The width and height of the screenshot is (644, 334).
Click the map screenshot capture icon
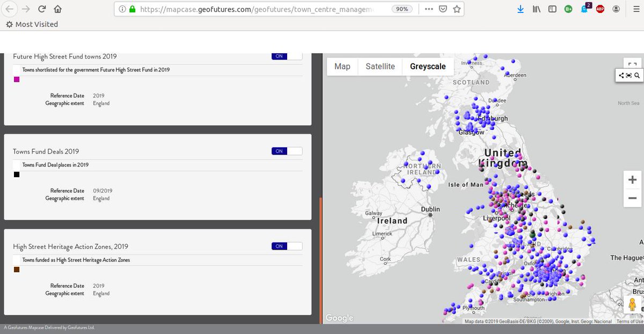click(629, 76)
